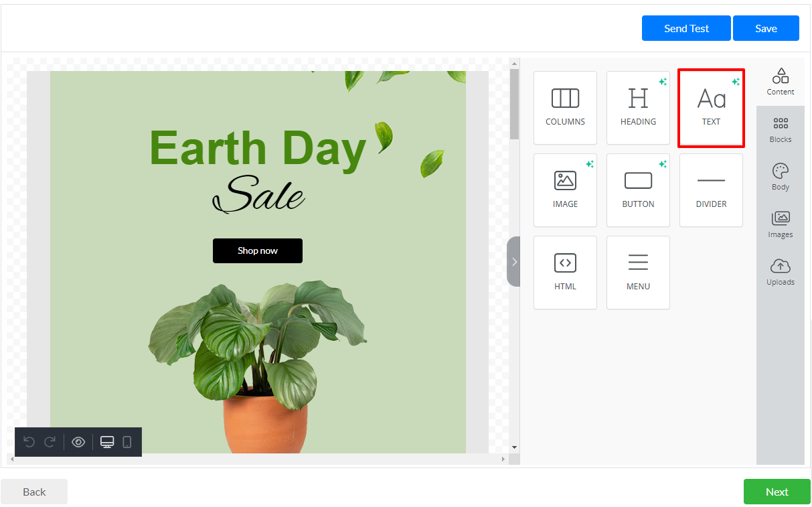Image resolution: width=812 pixels, height=507 pixels.
Task: Click the scroll down arrow of canvas
Action: 514,447
